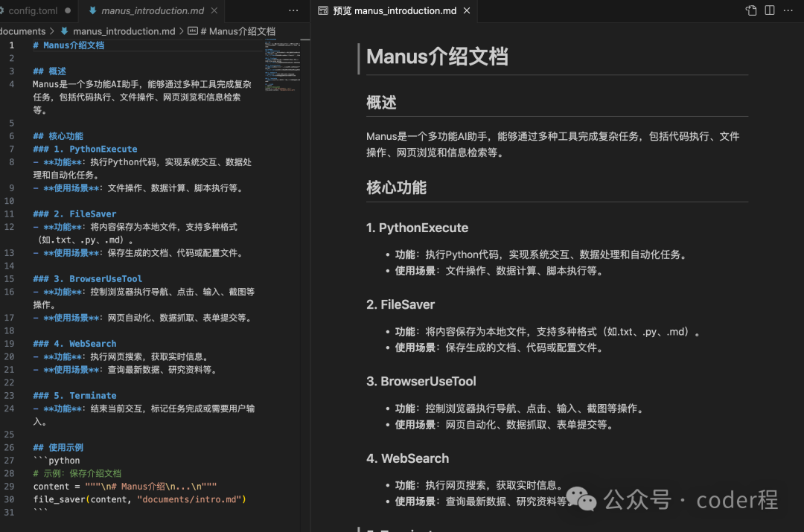Click the '4. WebSearch' heading in preview
The image size is (804, 532).
click(408, 458)
